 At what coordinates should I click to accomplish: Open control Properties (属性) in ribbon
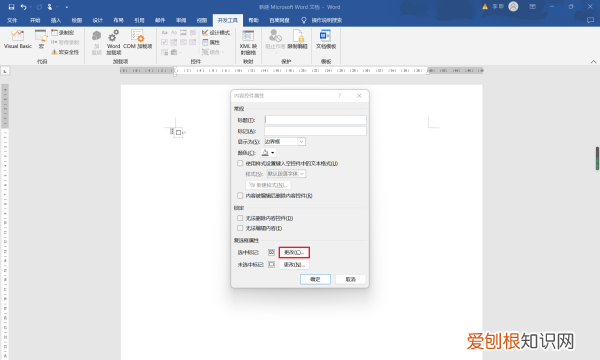coord(211,42)
